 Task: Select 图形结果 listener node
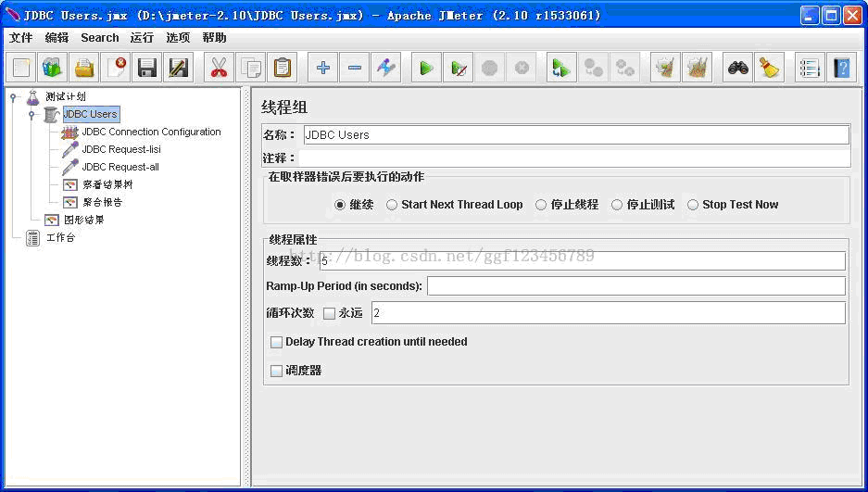83,221
